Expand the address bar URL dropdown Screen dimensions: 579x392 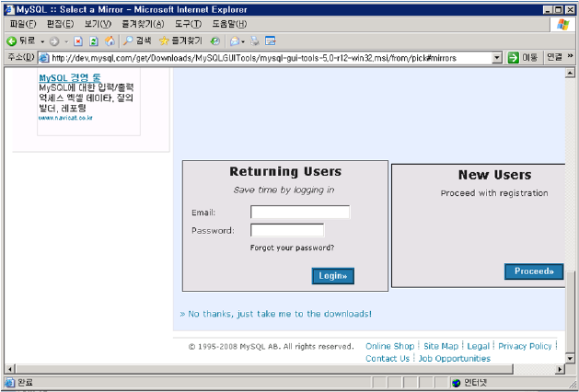[497, 58]
